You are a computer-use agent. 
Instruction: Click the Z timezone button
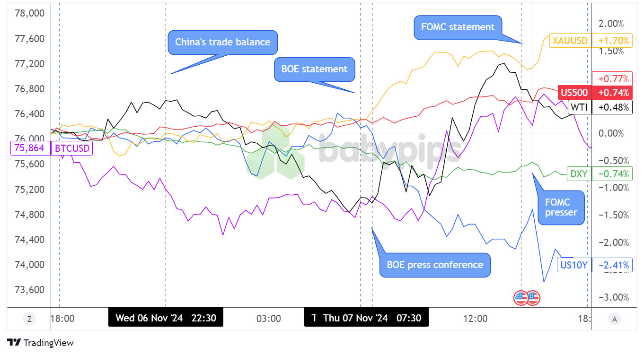29,319
